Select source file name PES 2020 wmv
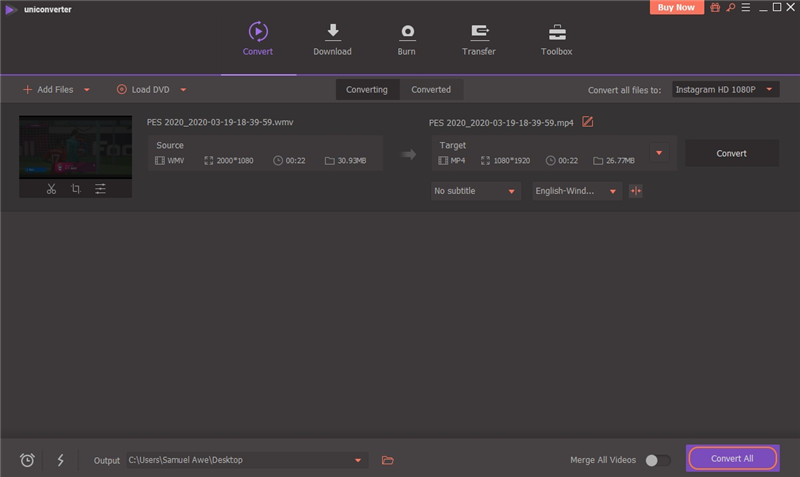Viewport: 800px width, 477px height. [x=220, y=122]
